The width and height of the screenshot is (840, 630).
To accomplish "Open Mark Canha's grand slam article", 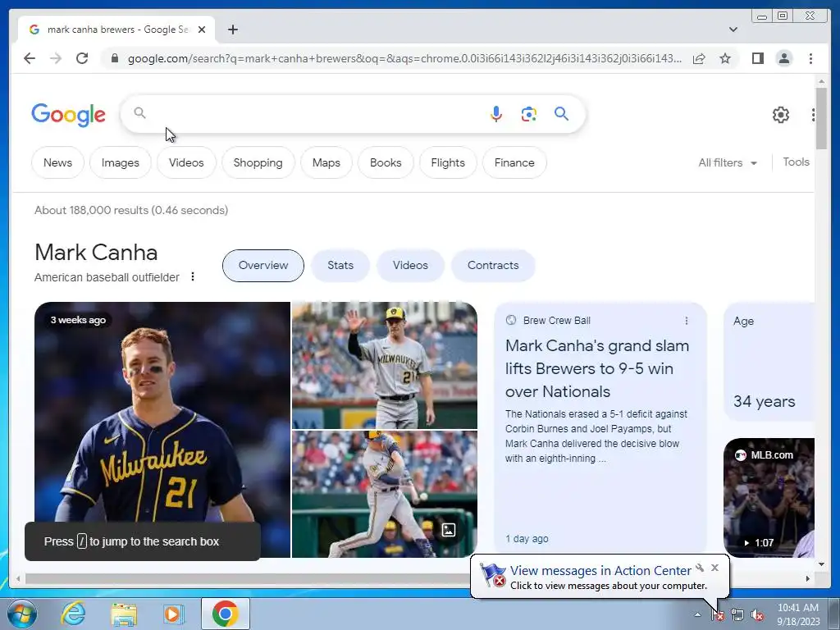I will (x=597, y=368).
